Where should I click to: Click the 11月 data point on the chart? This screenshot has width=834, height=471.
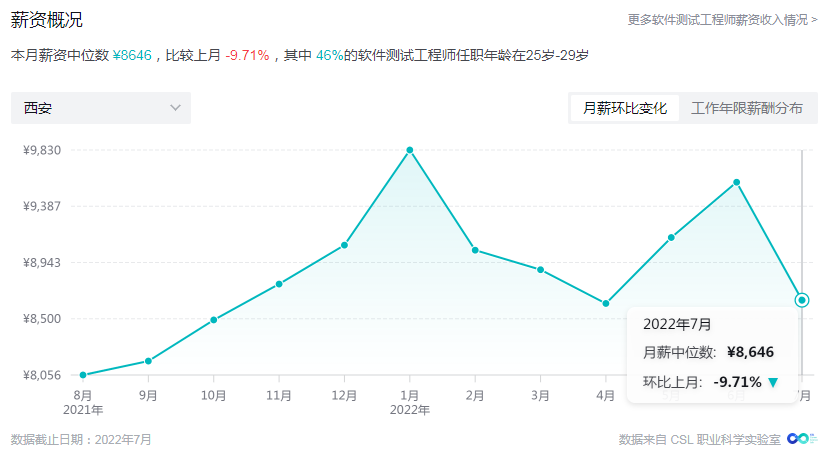[x=279, y=284]
